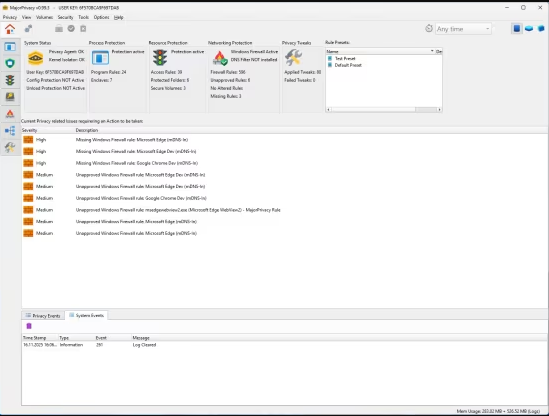Open the Security menu

click(x=65, y=17)
